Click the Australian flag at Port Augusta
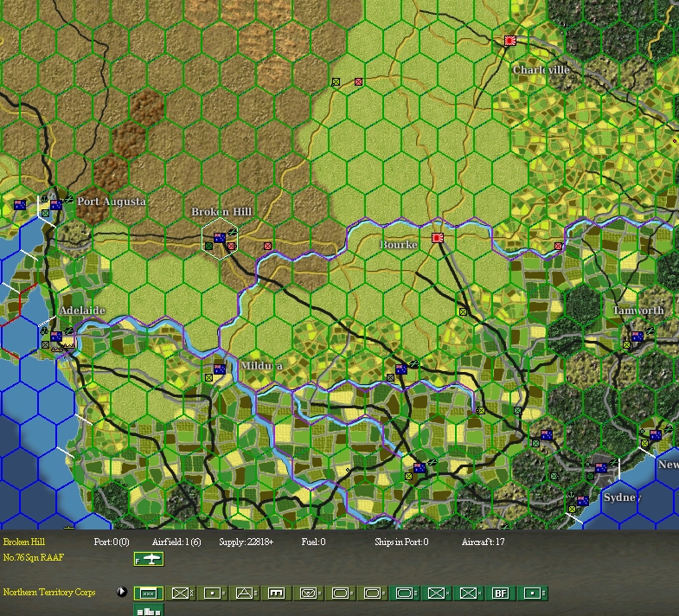The height and width of the screenshot is (616, 679). pyautogui.click(x=56, y=205)
